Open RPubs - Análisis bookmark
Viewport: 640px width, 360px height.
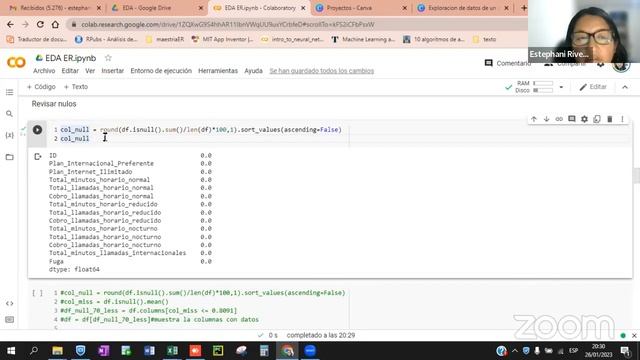click(107, 39)
